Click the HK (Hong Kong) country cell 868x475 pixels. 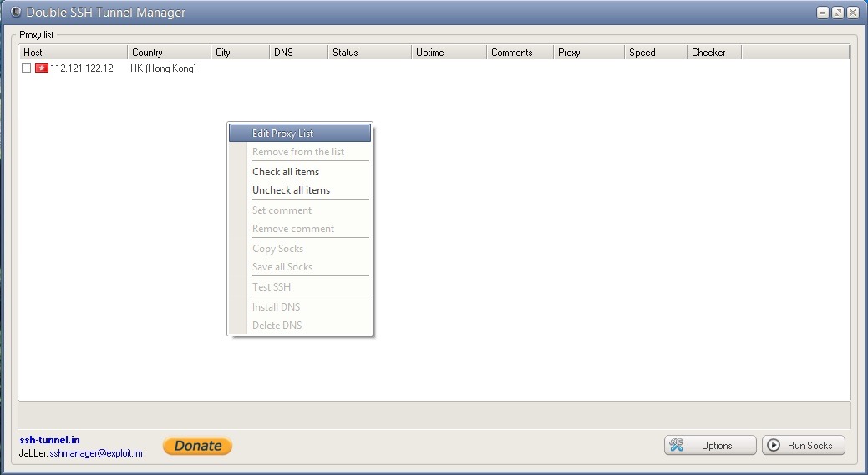163,68
